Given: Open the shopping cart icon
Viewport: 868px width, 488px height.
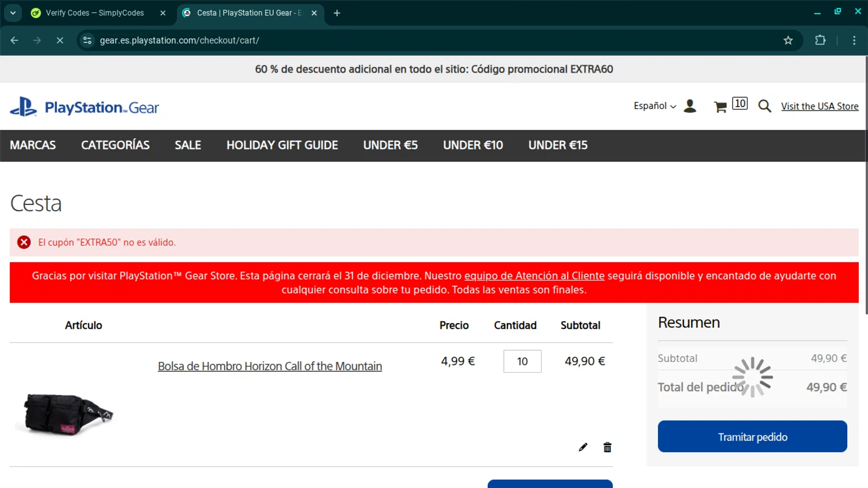Looking at the screenshot, I should [720, 107].
